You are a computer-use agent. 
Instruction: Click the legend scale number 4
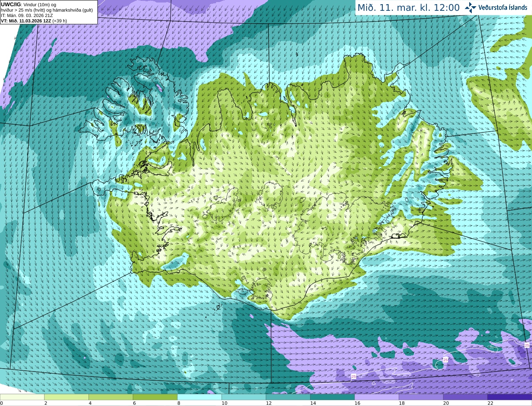click(x=90, y=403)
